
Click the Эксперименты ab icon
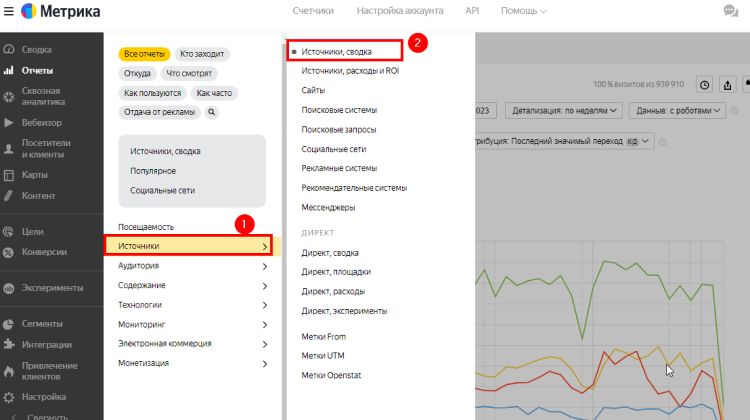pyautogui.click(x=9, y=288)
